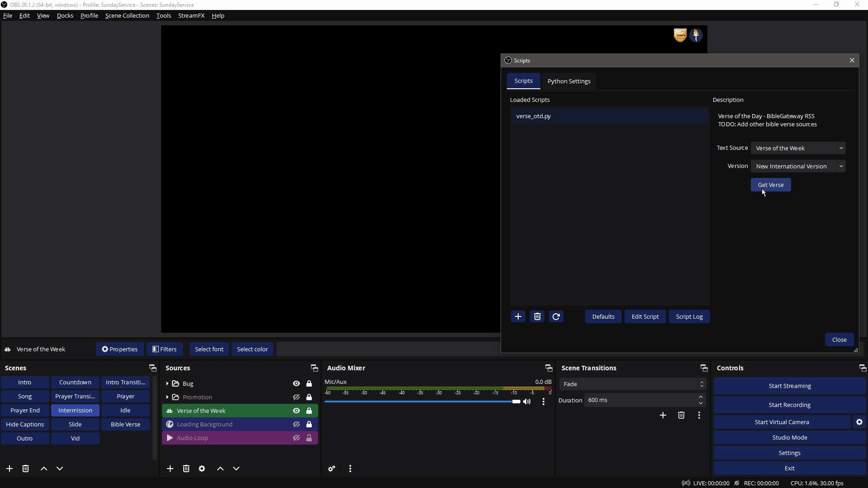Open Mic/Aux channel options menu
The height and width of the screenshot is (488, 868).
click(x=544, y=402)
